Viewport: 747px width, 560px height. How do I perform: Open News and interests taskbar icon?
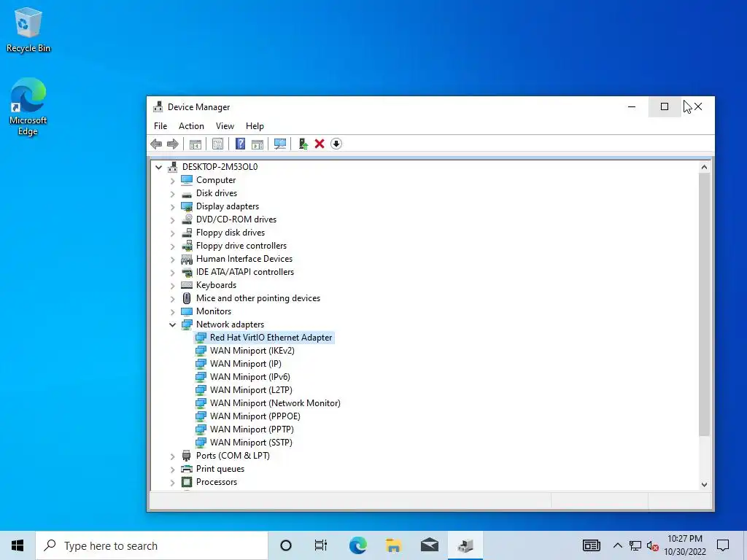tap(592, 545)
